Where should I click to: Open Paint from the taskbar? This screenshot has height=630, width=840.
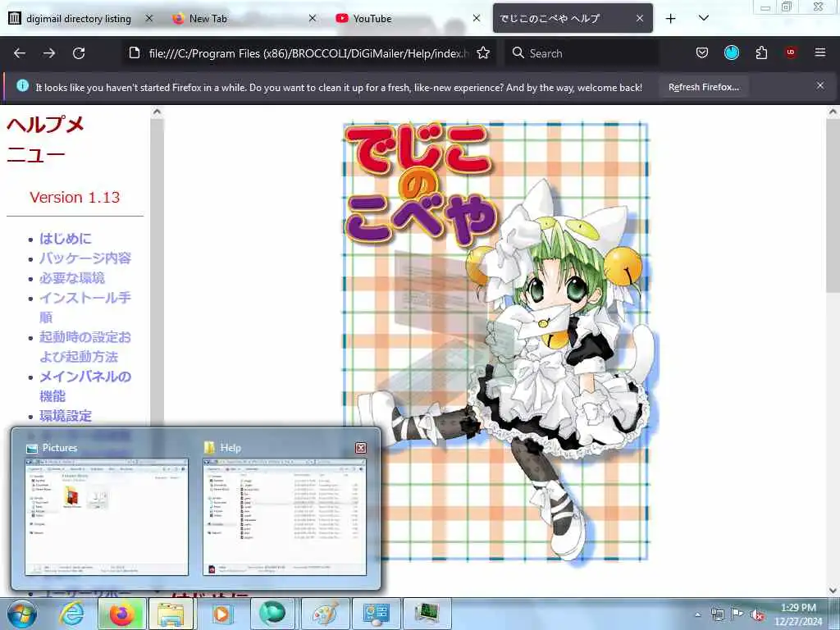325,614
